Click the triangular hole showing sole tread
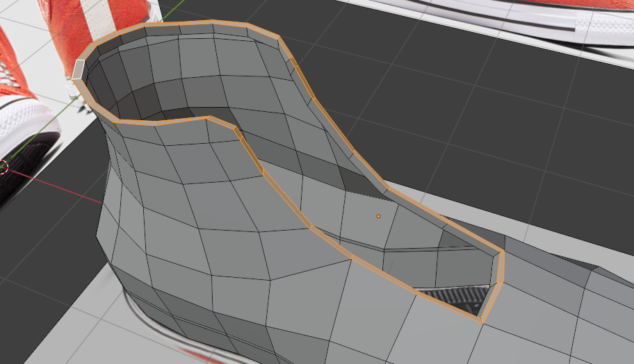Viewport: 634px width, 364px height. (457, 299)
